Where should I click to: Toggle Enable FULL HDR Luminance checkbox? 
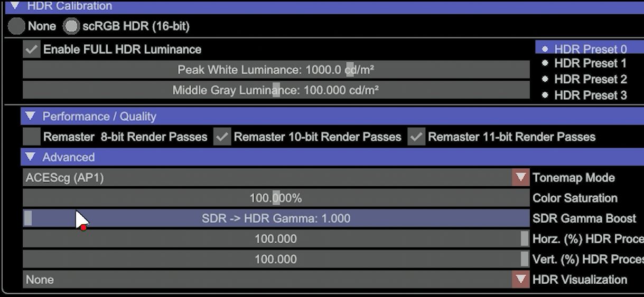32,50
